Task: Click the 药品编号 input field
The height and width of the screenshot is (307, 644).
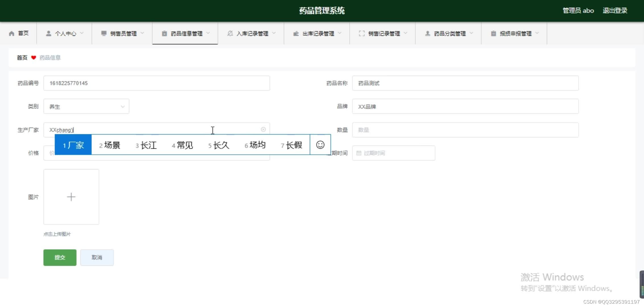Action: (156, 83)
